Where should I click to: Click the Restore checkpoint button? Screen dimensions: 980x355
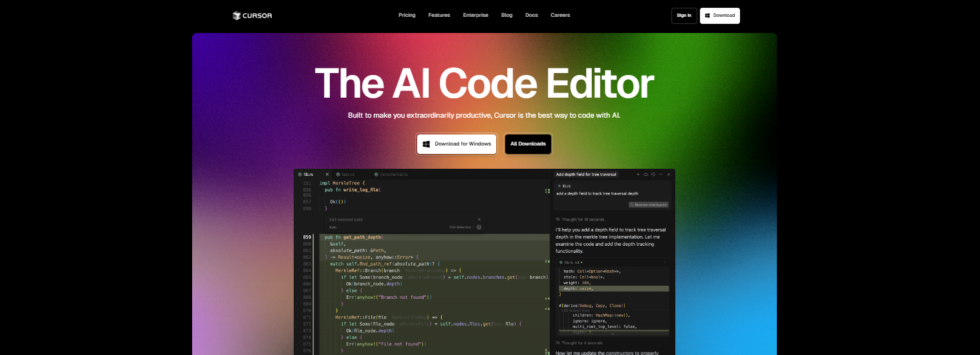point(648,204)
